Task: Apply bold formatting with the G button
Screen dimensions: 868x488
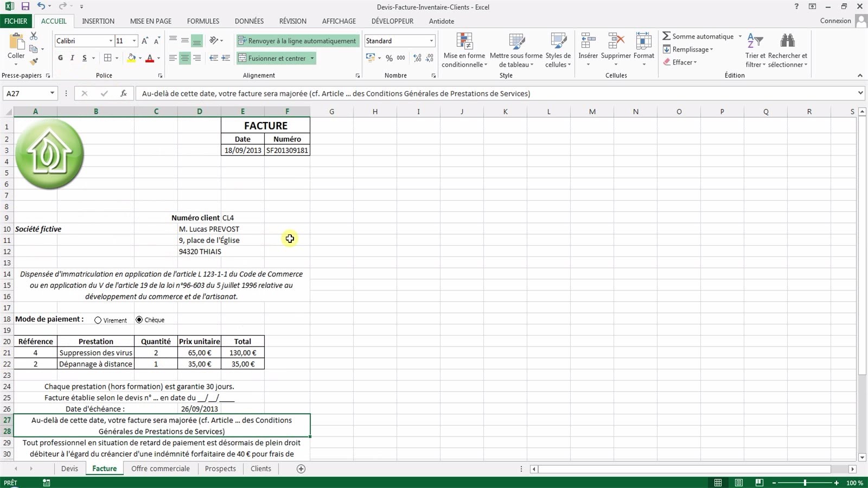Action: [x=60, y=58]
